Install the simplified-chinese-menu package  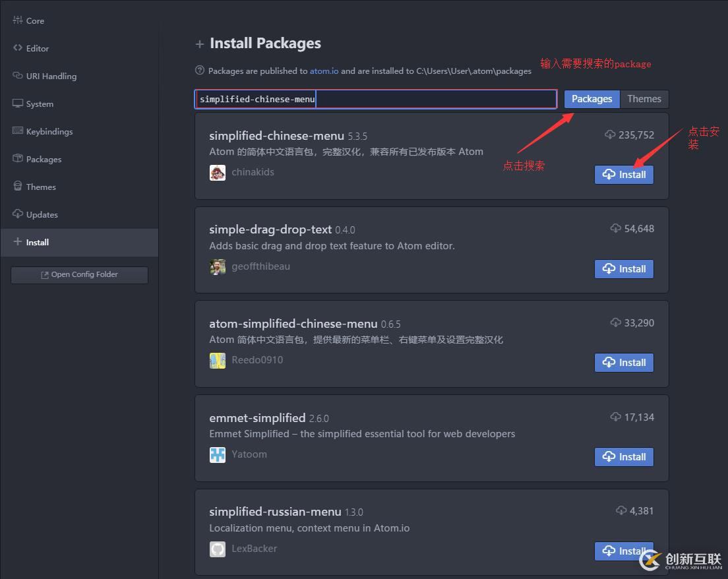pyautogui.click(x=624, y=175)
